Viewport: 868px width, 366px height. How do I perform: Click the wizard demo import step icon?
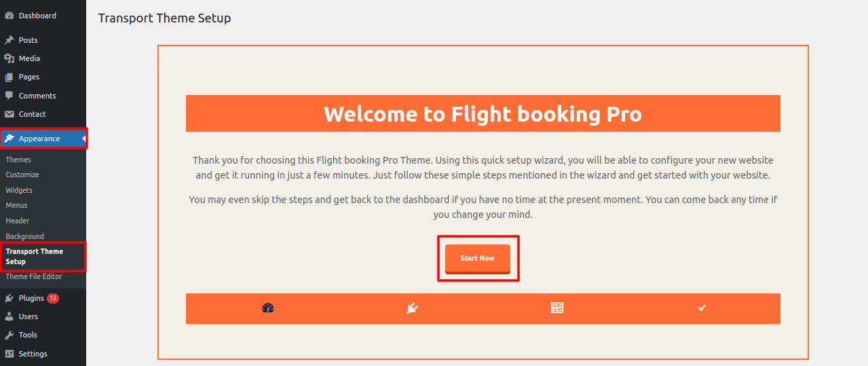[557, 308]
